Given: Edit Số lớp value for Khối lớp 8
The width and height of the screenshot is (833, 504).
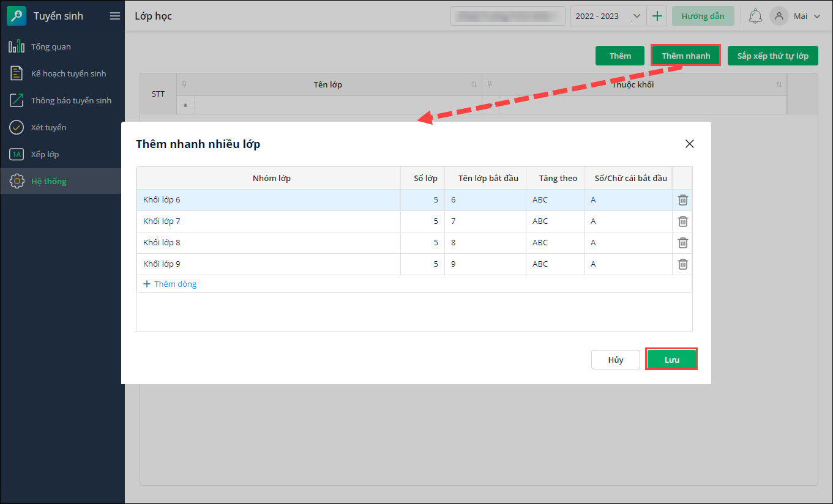Looking at the screenshot, I should point(423,243).
